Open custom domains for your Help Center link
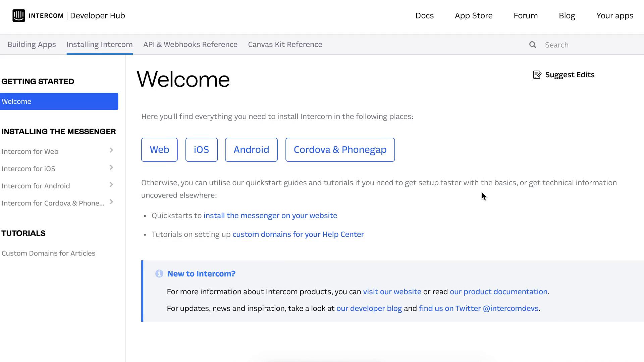 coord(298,234)
